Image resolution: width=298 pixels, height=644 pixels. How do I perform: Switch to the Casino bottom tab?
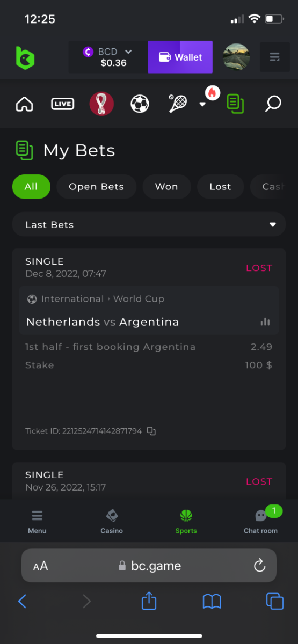pos(112,521)
